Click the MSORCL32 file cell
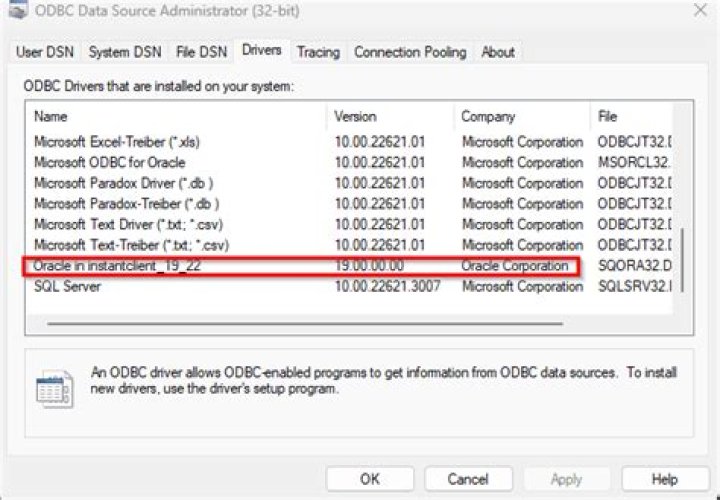This screenshot has width=720, height=500. [634, 163]
